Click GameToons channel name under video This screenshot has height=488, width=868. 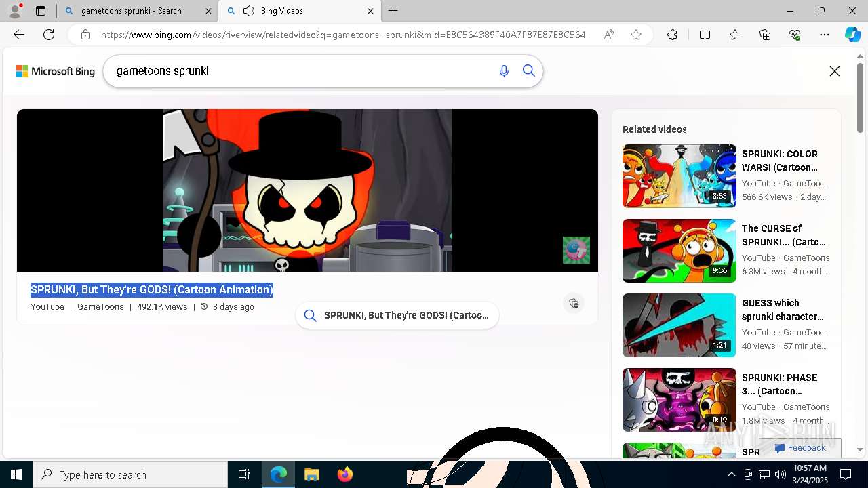point(100,306)
